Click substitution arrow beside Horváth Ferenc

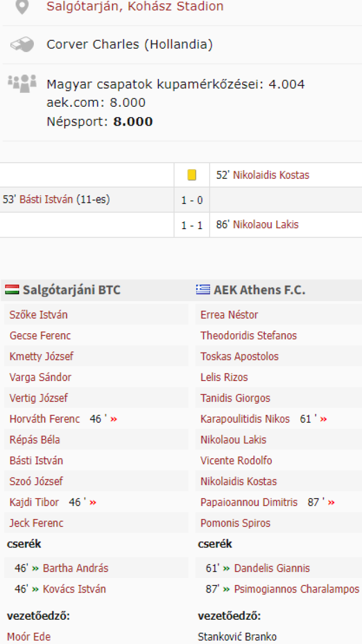click(113, 419)
